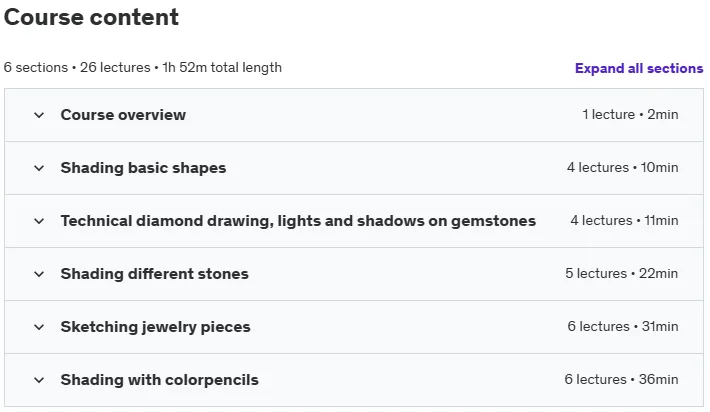Open Shading different stones section heading
The image size is (710, 412).
point(154,274)
